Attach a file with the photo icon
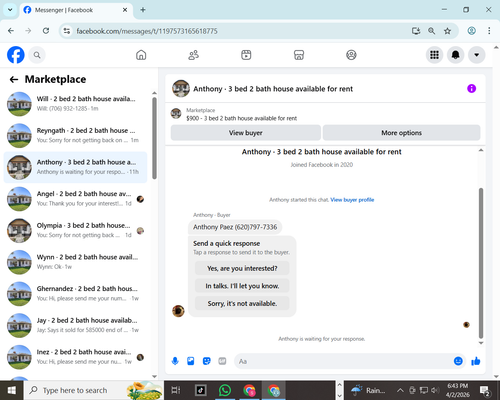500x400 pixels. point(191,361)
